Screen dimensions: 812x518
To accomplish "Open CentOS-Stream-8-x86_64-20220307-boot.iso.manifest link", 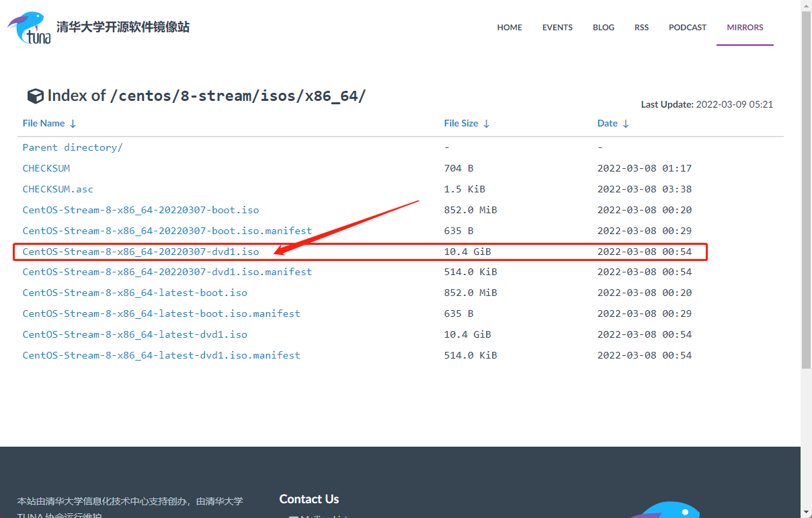I will [167, 231].
